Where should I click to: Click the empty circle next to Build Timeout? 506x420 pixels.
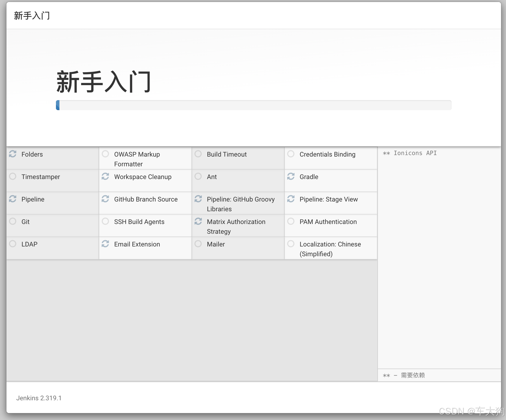coord(198,154)
